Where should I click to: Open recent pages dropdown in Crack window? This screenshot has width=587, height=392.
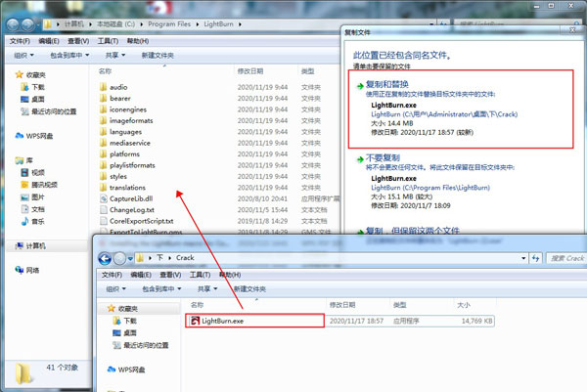coord(130,258)
